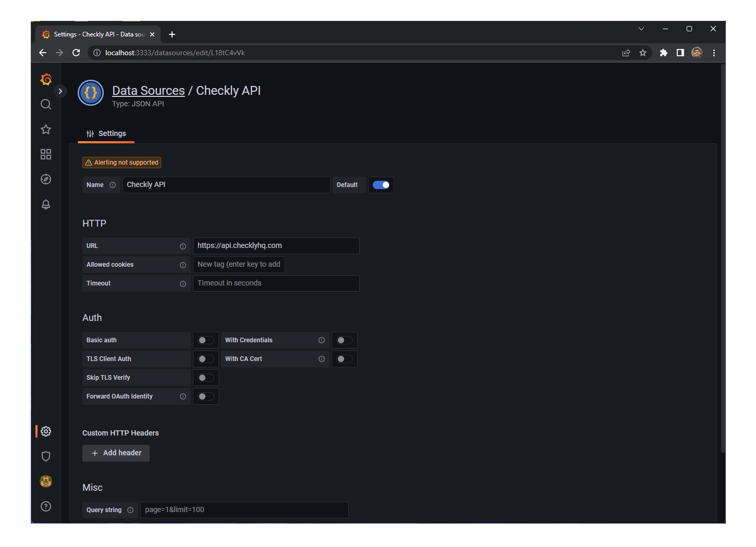756x547 pixels.
Task: Click inside the URL field showing api.checklyhq.com
Action: click(x=276, y=245)
